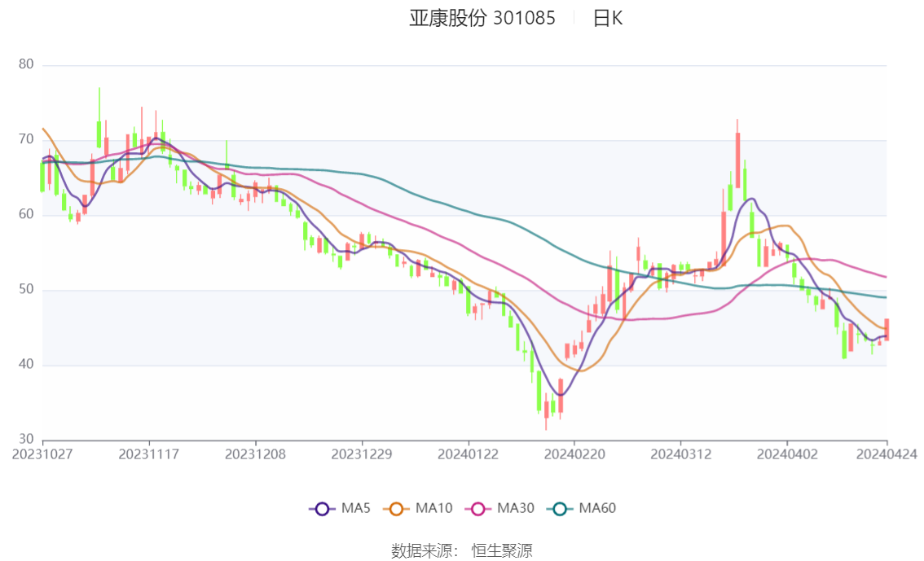Click the purple MA5 legend circle marker
The height and width of the screenshot is (561, 924).
click(322, 509)
